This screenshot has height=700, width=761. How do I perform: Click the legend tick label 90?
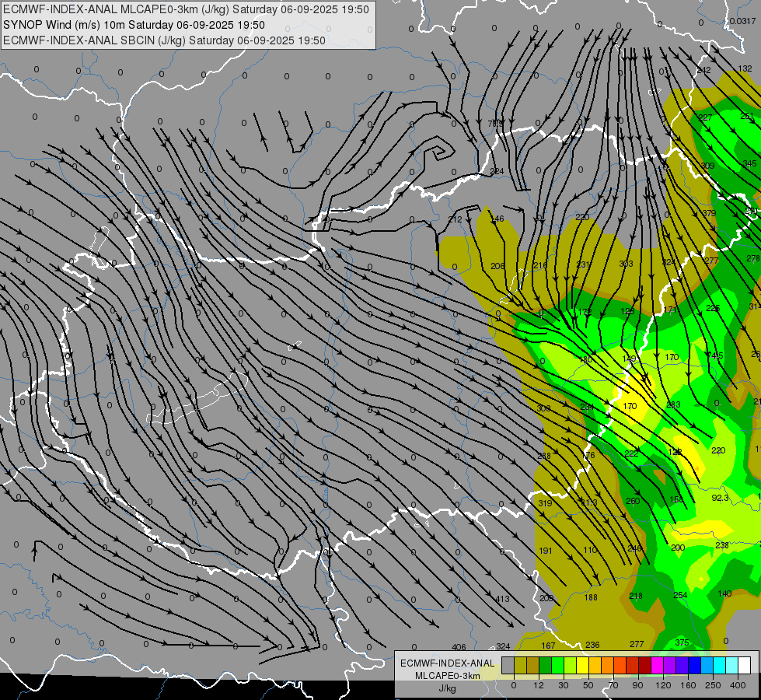tap(637, 685)
